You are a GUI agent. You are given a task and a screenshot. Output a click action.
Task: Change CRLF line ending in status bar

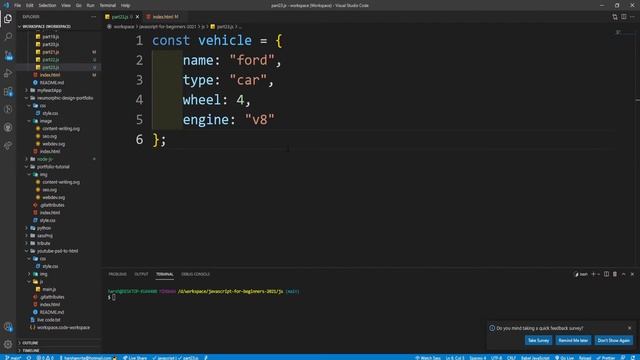click(511, 358)
